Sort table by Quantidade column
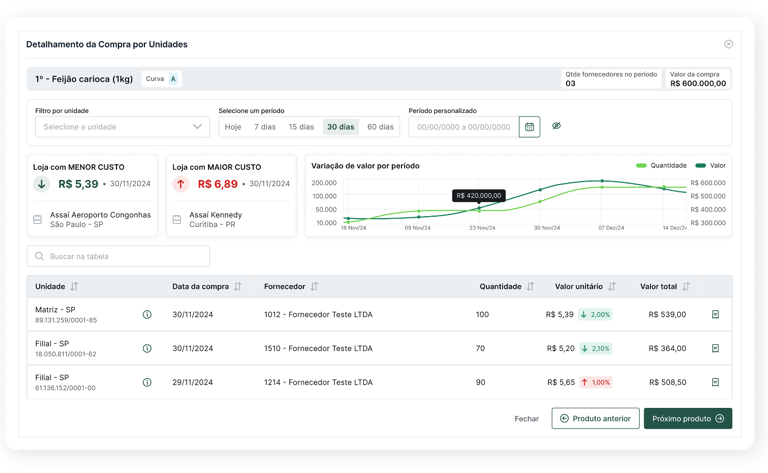 530,286
